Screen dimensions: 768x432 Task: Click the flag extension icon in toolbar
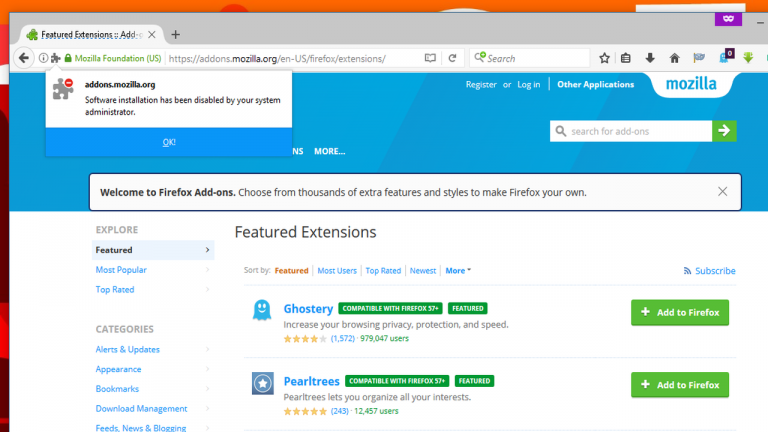699,58
